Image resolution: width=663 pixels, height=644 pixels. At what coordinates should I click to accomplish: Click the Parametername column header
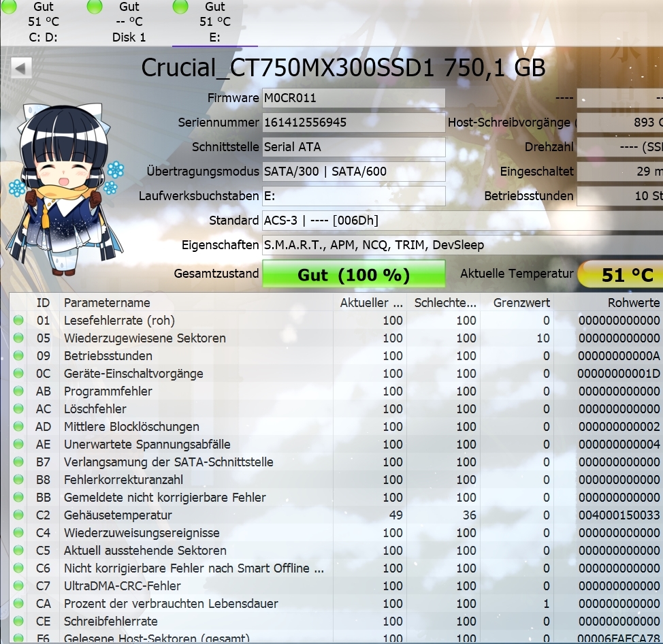[196, 303]
